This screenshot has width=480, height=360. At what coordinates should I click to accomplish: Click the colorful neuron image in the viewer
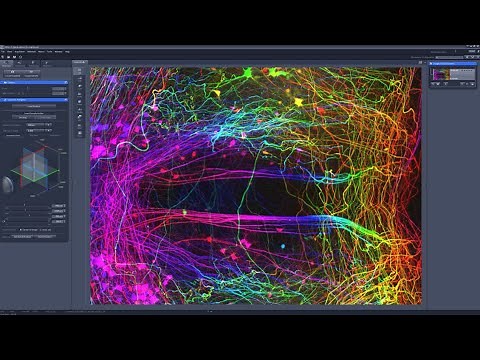(x=256, y=186)
